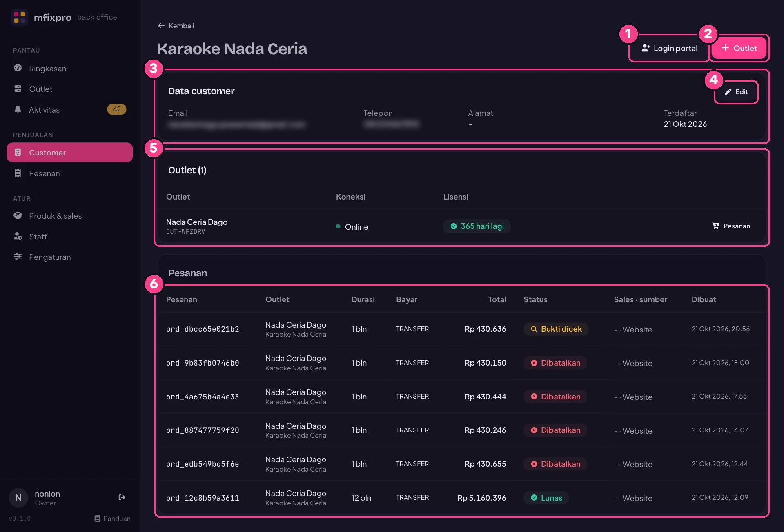This screenshot has height=532, width=784.
Task: Click the 365 hari lagi license badge
Action: (477, 226)
